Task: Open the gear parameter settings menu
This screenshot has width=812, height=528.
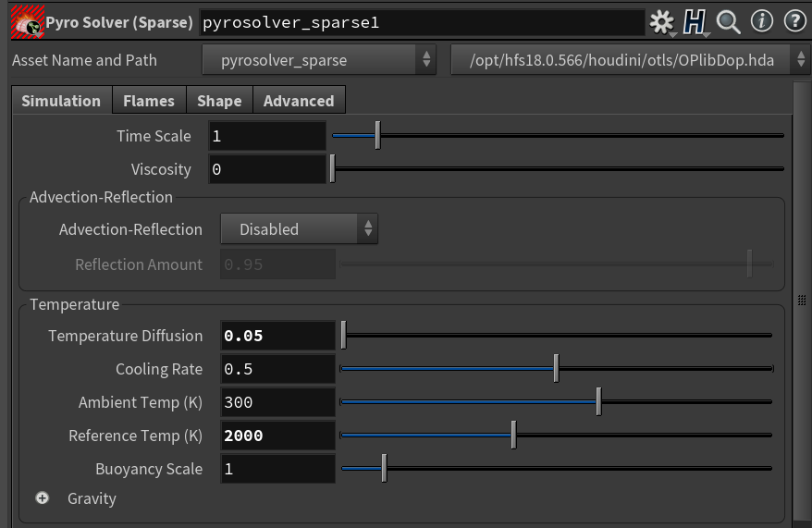Action: [x=662, y=22]
